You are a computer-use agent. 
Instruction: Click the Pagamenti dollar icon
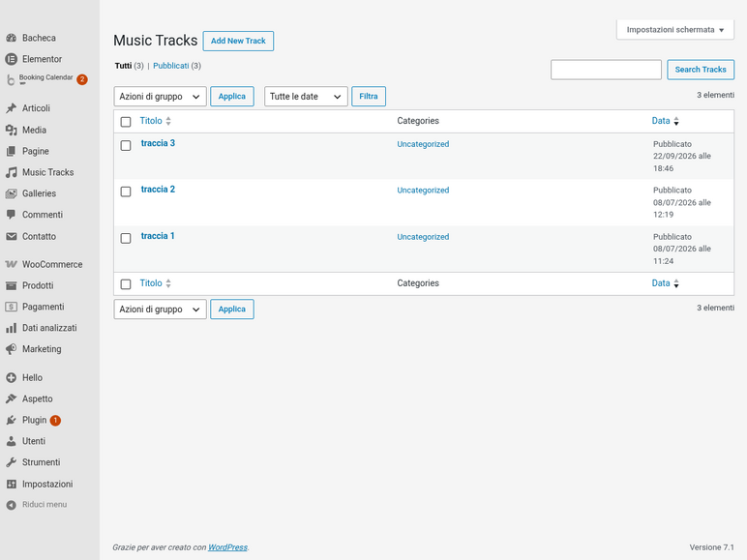coord(11,307)
